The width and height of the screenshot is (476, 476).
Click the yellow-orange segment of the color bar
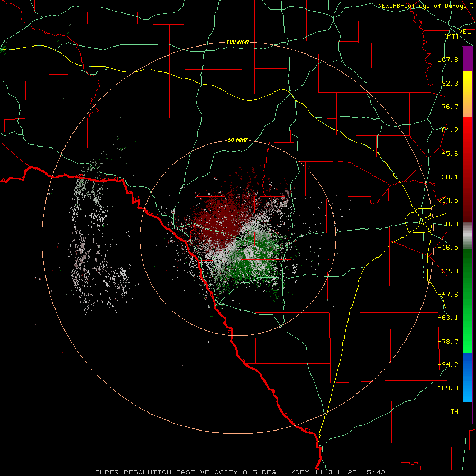point(467,94)
